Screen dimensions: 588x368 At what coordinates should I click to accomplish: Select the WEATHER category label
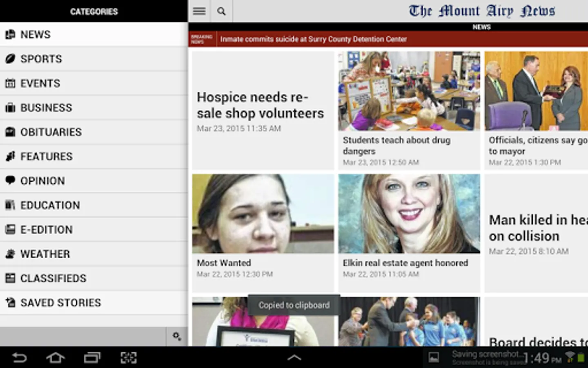pos(45,254)
